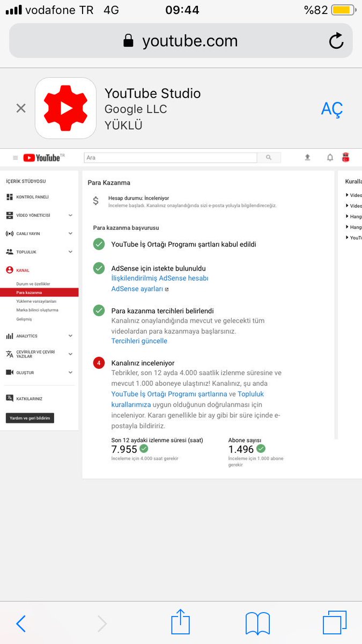
Task: Click green check beside 1.496 subscribers
Action: point(261,449)
